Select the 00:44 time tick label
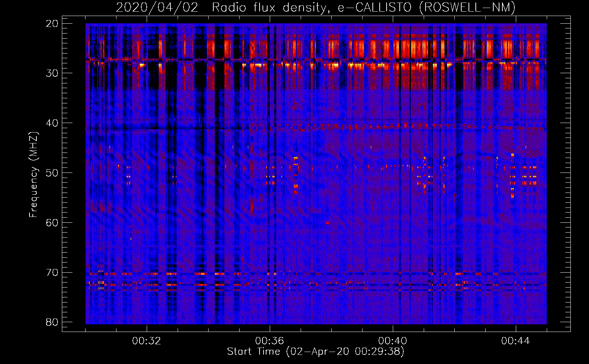Image resolution: width=589 pixels, height=364 pixels. click(516, 341)
